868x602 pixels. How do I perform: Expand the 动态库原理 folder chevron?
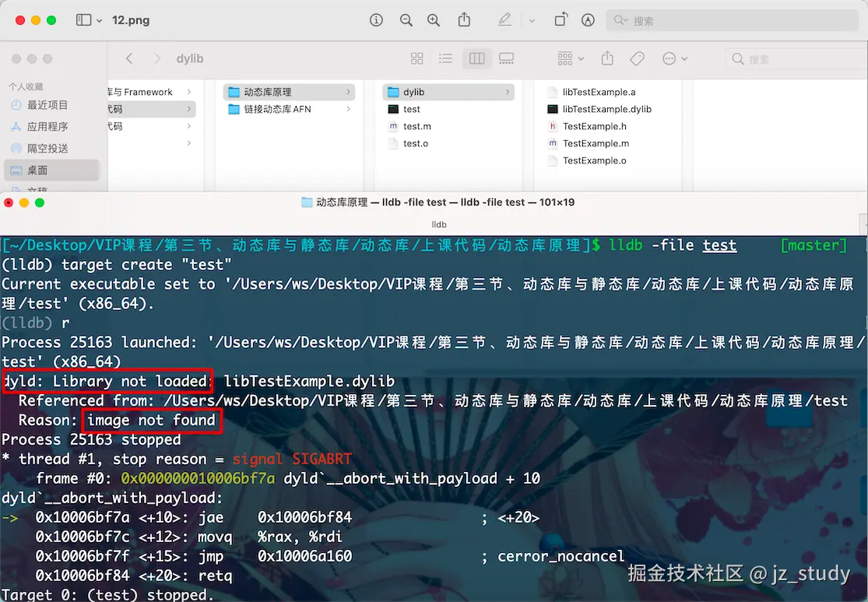coord(348,92)
